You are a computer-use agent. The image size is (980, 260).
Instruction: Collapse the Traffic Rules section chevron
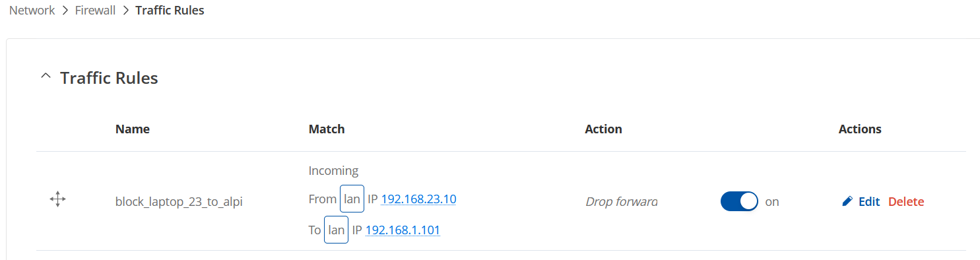(x=45, y=77)
